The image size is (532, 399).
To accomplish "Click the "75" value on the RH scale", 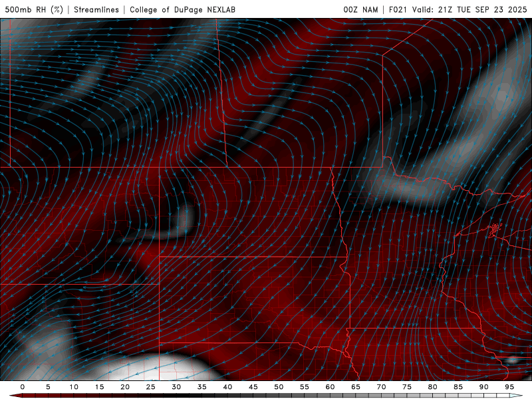I will [407, 387].
